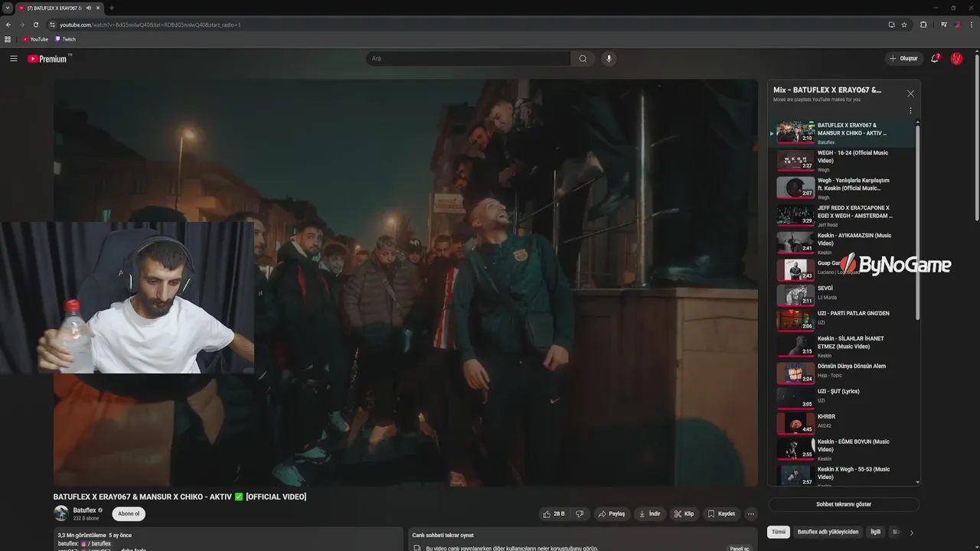The height and width of the screenshot is (551, 980).
Task: Click the Oluştur create button
Action: [x=903, y=58]
